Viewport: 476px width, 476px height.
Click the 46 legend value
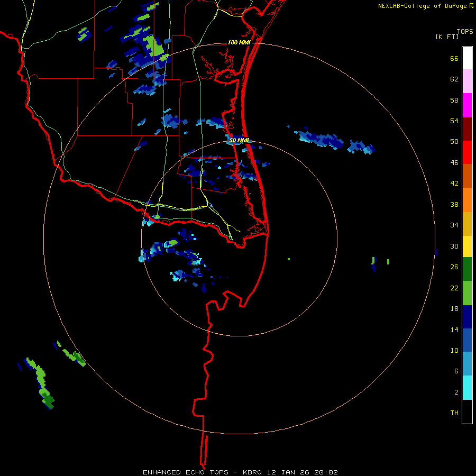pos(454,163)
